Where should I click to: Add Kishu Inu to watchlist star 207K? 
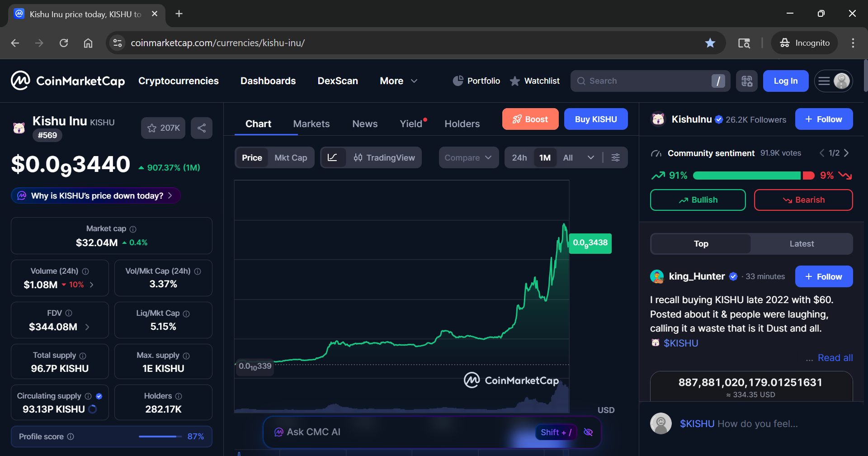pyautogui.click(x=163, y=128)
